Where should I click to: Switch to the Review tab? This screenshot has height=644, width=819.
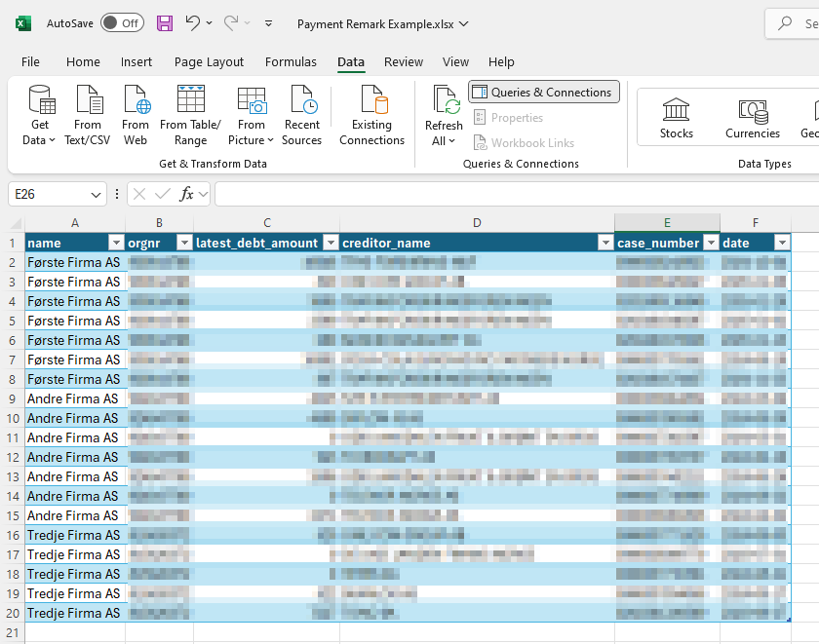pyautogui.click(x=404, y=61)
